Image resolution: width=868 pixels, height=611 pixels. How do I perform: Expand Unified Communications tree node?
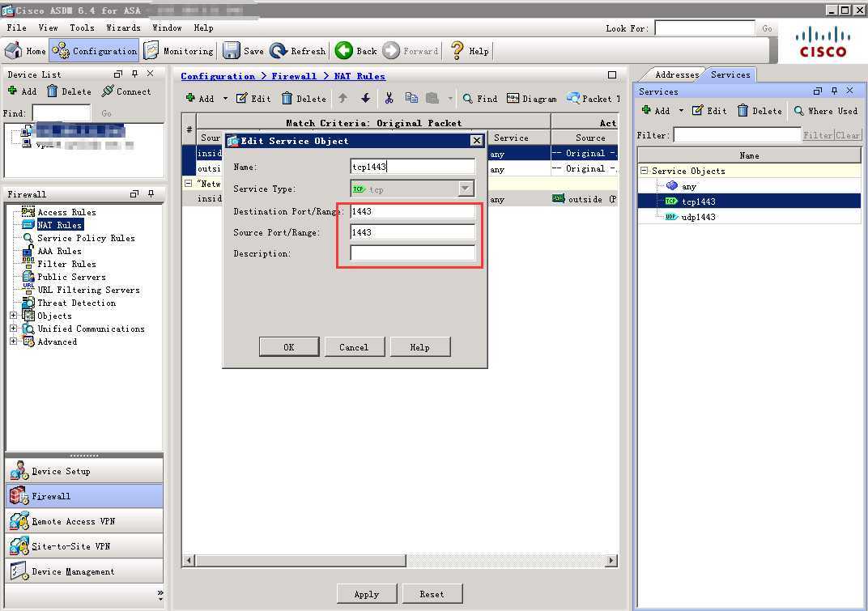(13, 329)
